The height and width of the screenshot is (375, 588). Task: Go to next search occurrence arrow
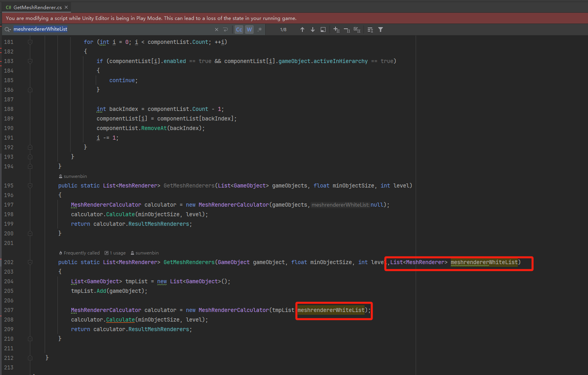click(313, 29)
